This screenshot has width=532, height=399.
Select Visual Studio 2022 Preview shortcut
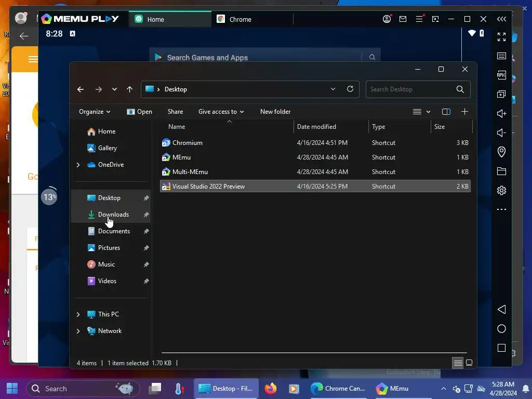coord(315,187)
